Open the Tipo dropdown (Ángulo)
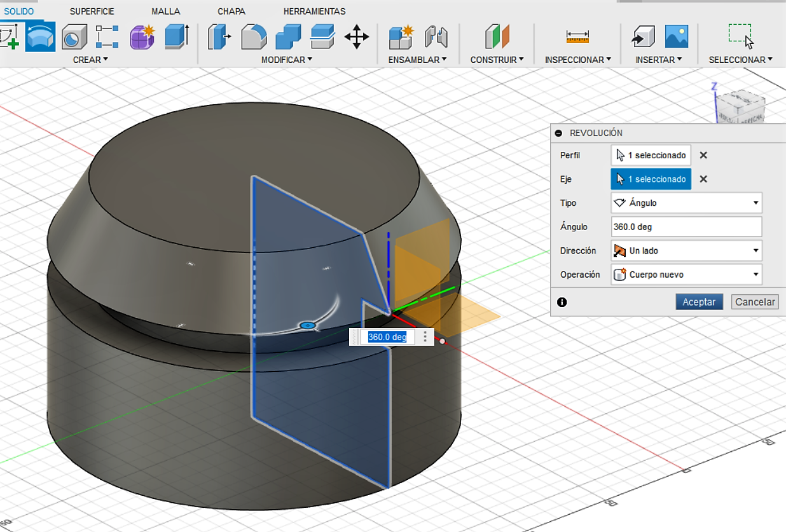 [686, 203]
